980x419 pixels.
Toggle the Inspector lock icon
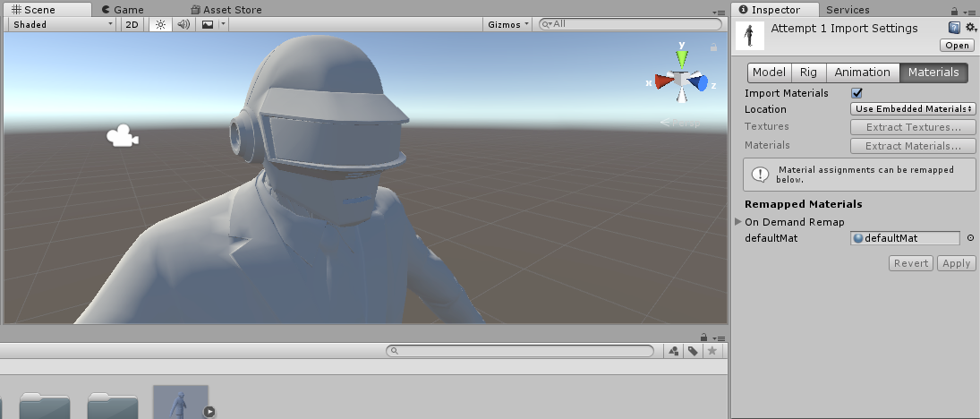[954, 11]
